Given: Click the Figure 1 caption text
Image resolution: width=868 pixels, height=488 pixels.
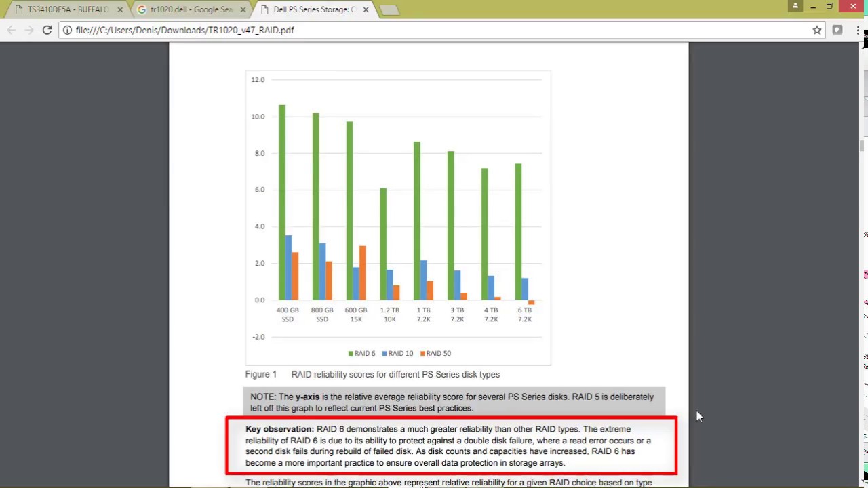Looking at the screenshot, I should click(x=372, y=375).
